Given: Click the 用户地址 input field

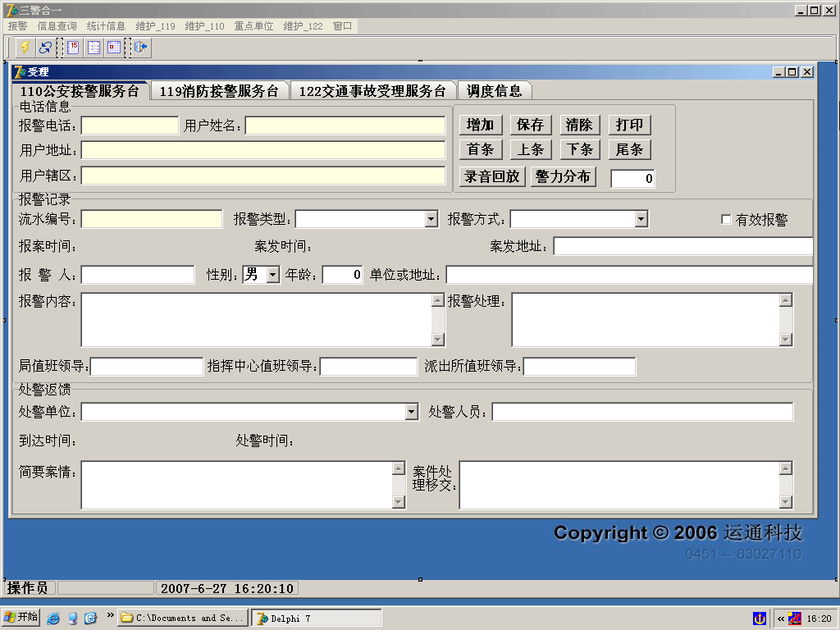Looking at the screenshot, I should (x=263, y=150).
